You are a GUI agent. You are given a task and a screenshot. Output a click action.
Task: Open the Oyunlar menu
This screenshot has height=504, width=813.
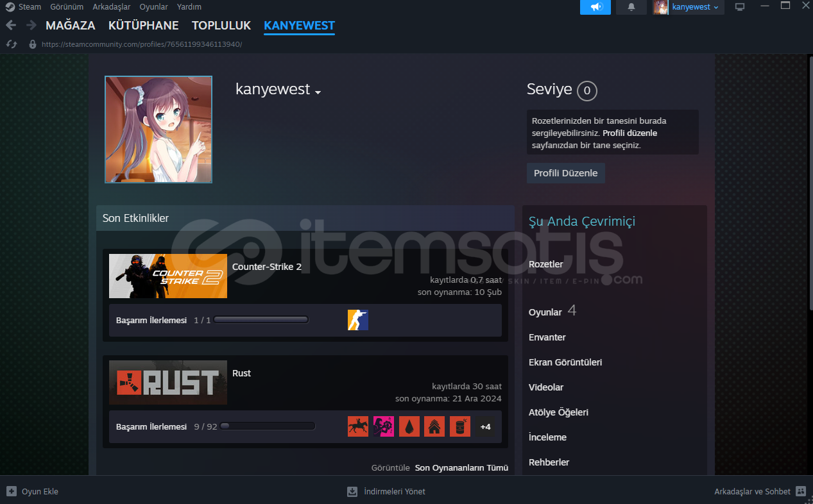click(x=154, y=7)
